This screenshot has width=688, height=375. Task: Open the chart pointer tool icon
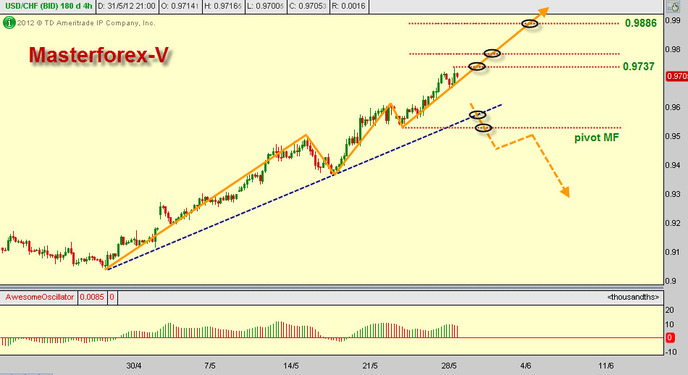(674, 6)
